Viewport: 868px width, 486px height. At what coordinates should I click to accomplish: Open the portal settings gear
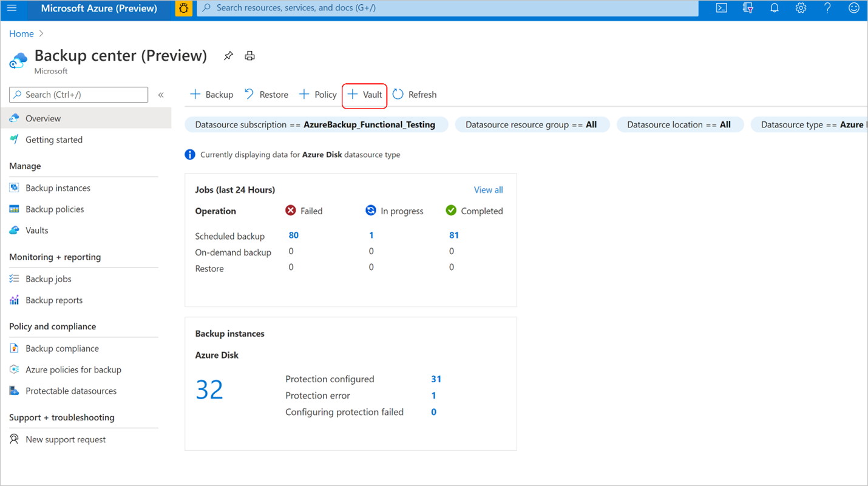coord(801,8)
